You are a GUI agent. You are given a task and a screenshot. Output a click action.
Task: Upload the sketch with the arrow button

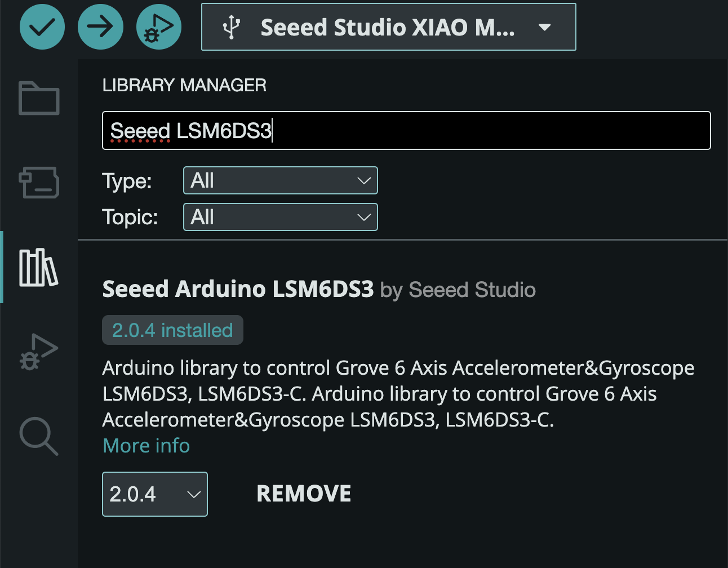click(x=100, y=26)
